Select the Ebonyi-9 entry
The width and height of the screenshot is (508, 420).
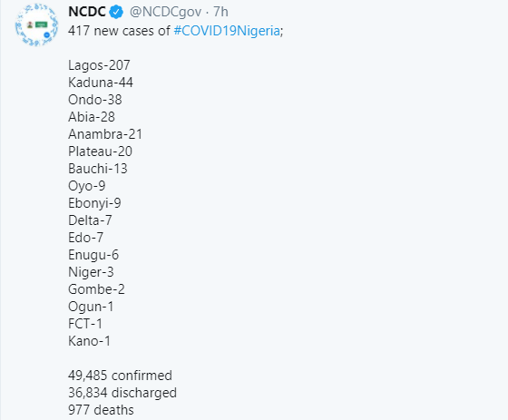[94, 203]
